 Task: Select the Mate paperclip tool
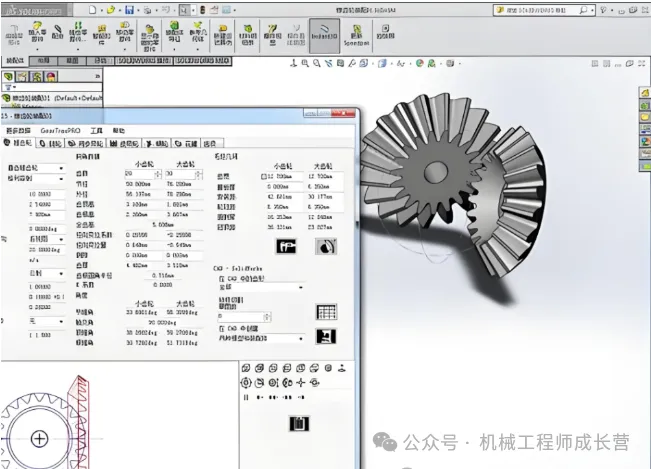57,32
